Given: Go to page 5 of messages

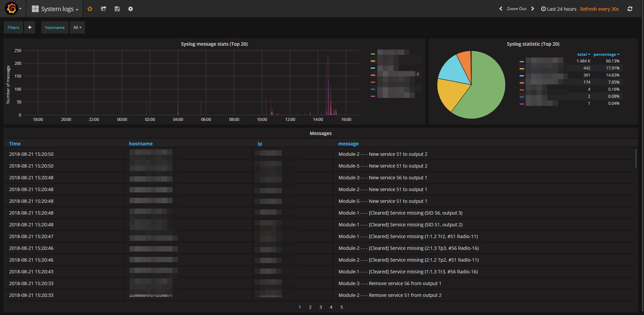Looking at the screenshot, I should pyautogui.click(x=341, y=307).
